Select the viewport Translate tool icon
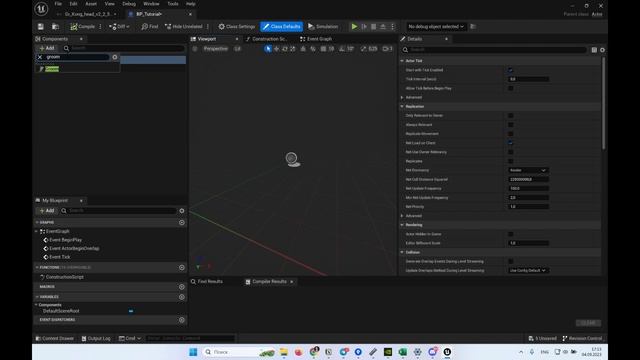Image resolution: width=640 pixels, height=360 pixels. [x=276, y=49]
